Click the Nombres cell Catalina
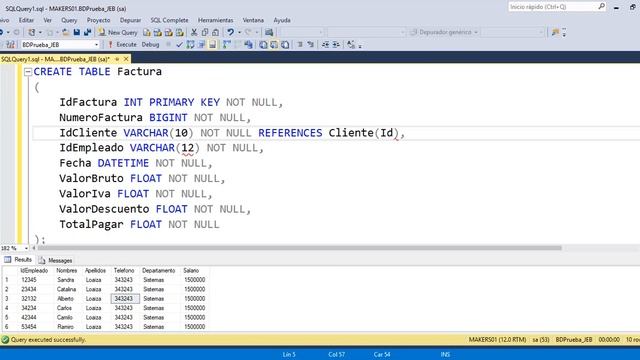This screenshot has width=640, height=360. click(x=67, y=289)
